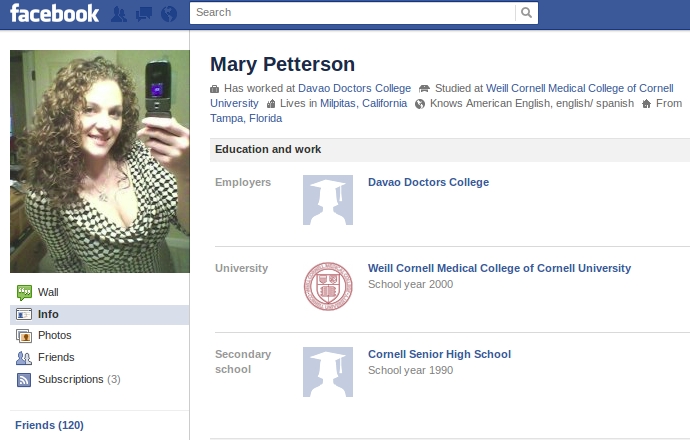
Task: Open the notifications globe icon
Action: tap(169, 14)
